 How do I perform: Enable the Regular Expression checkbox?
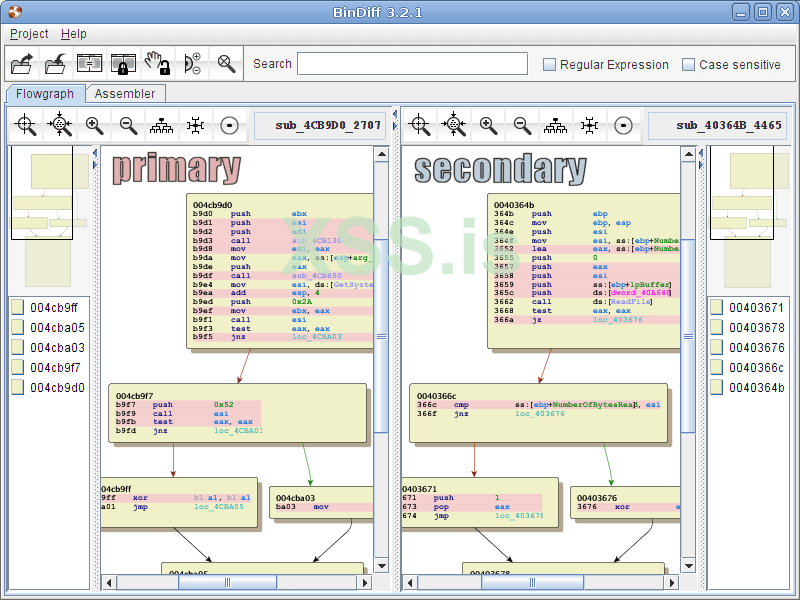click(x=549, y=65)
